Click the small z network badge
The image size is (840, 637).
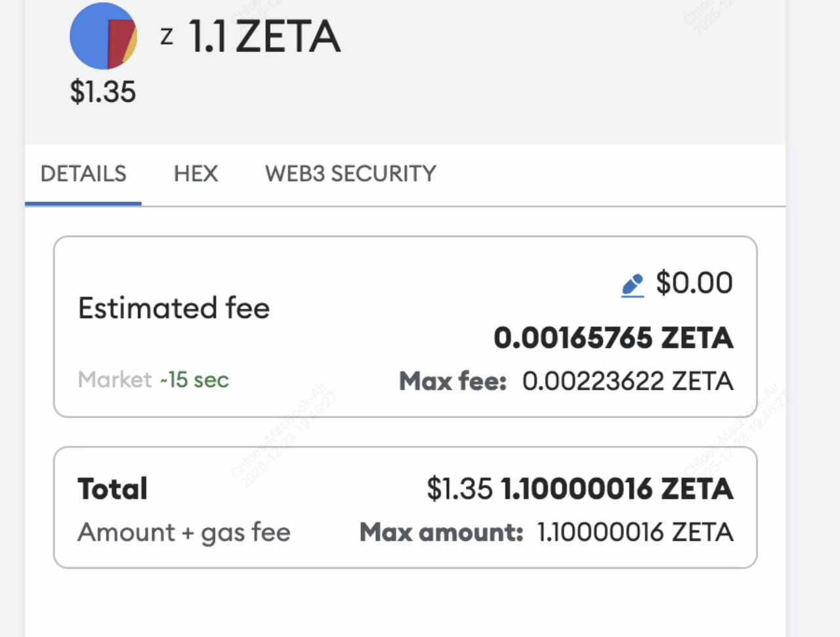coord(166,36)
